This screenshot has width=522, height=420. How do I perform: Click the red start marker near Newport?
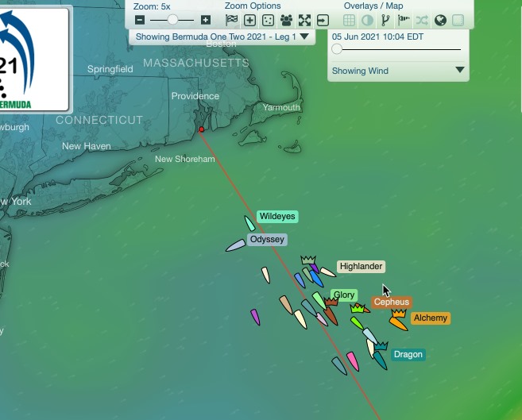(x=202, y=129)
